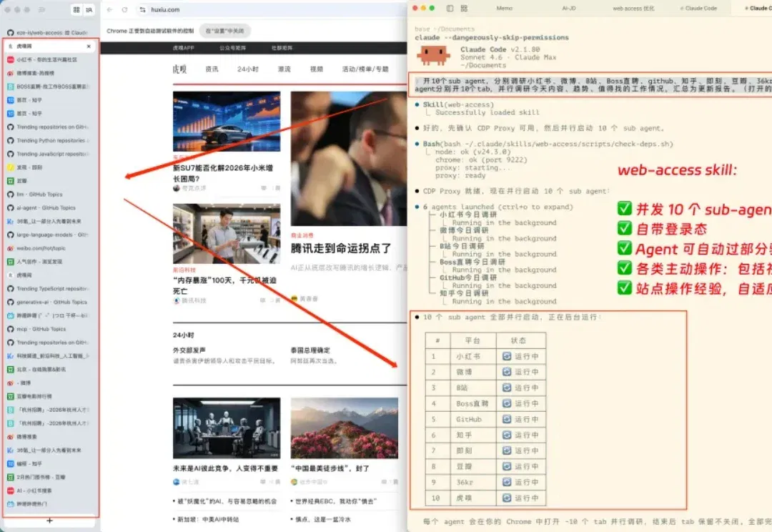Image resolution: width=772 pixels, height=532 pixels.
Task: Click the 在"设置"中关闭 button in automation banner
Action: tap(224, 31)
